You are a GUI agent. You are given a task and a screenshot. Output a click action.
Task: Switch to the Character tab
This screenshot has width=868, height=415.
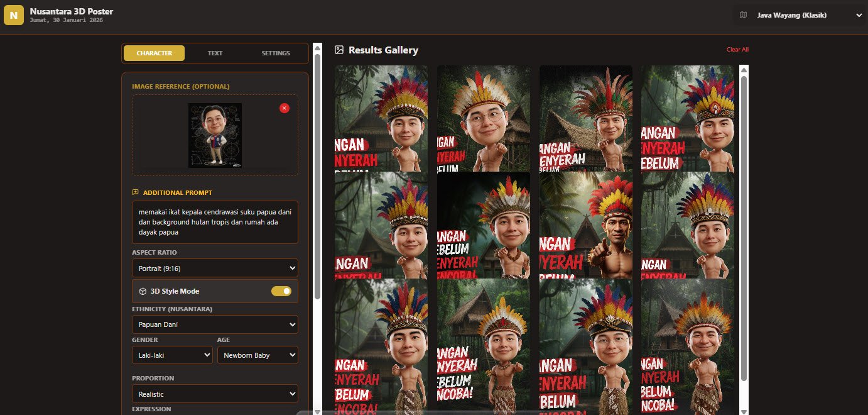[x=154, y=53]
